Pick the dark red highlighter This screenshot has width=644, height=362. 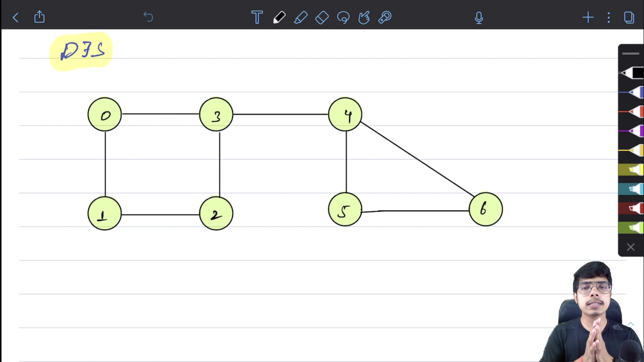(x=631, y=208)
